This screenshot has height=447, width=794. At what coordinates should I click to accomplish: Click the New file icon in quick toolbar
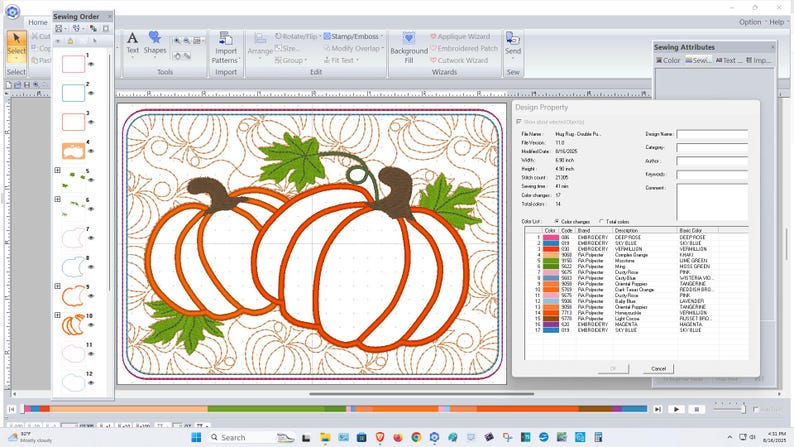click(x=9, y=85)
